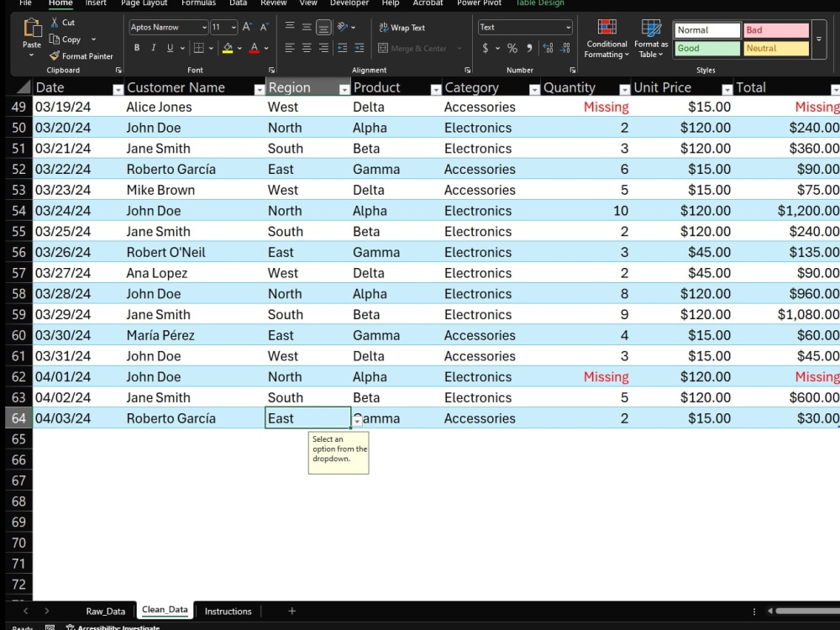Click the Middle Align icon
The image size is (840, 630).
307,27
